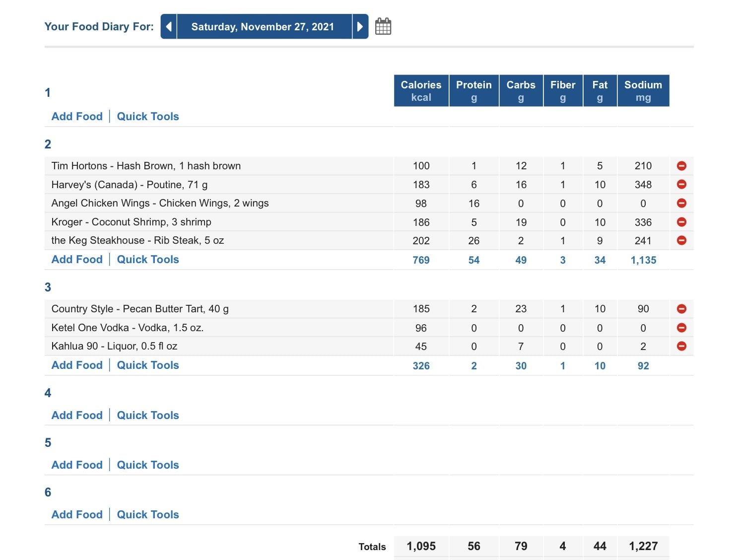Add Food to meal 3
This screenshot has height=560, width=738.
click(77, 365)
